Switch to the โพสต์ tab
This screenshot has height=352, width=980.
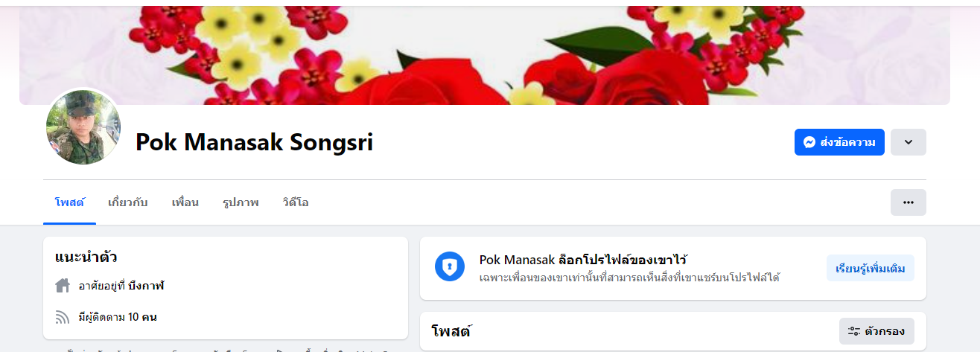pyautogui.click(x=69, y=202)
